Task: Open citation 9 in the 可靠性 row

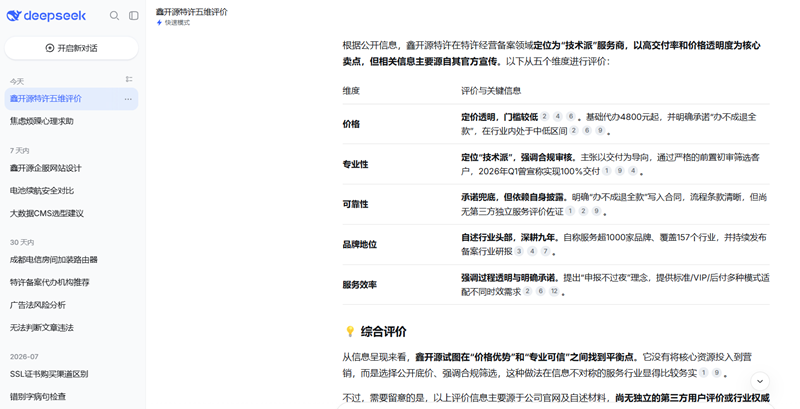Action: 596,211
